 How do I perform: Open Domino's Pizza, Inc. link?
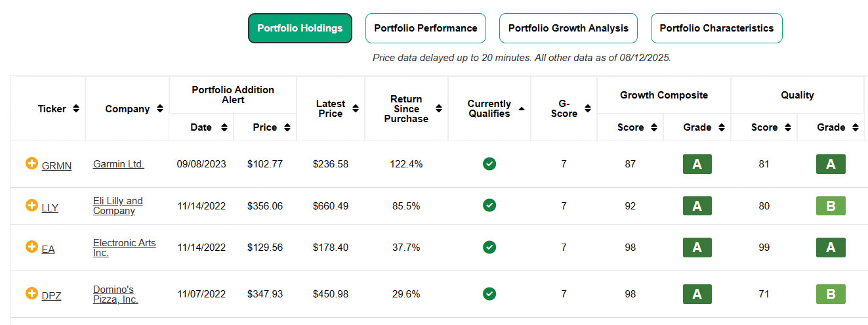click(x=115, y=294)
